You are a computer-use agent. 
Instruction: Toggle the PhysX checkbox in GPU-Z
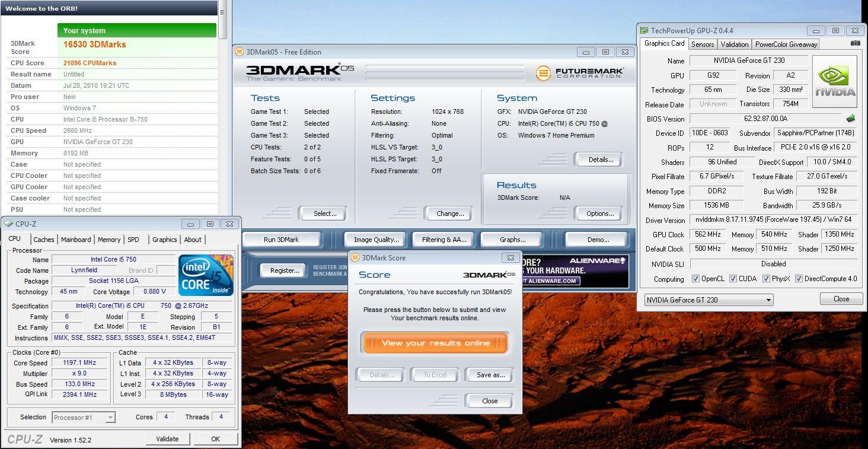pos(766,279)
